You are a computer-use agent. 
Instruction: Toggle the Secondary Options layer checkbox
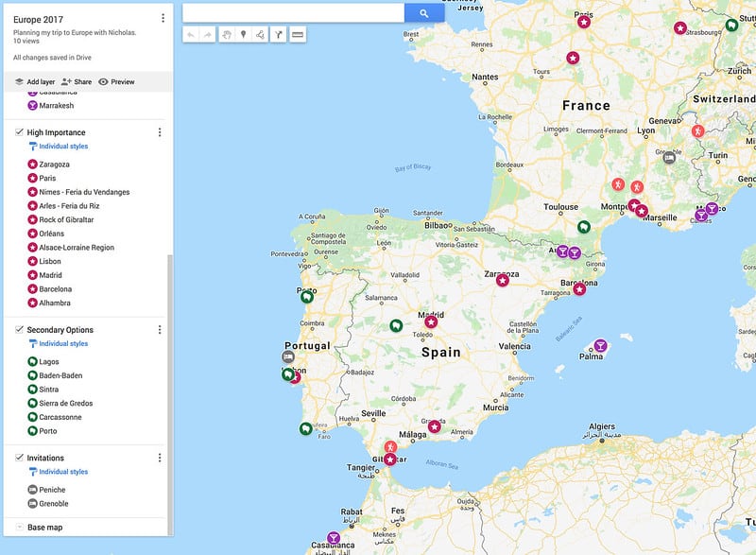[20, 330]
